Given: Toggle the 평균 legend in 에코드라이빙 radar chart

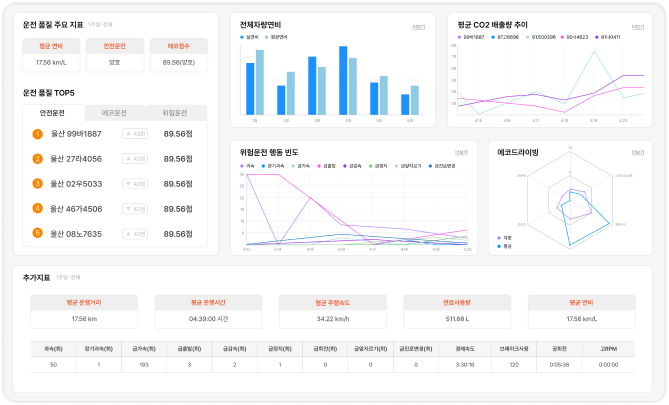Looking at the screenshot, I should tap(506, 245).
